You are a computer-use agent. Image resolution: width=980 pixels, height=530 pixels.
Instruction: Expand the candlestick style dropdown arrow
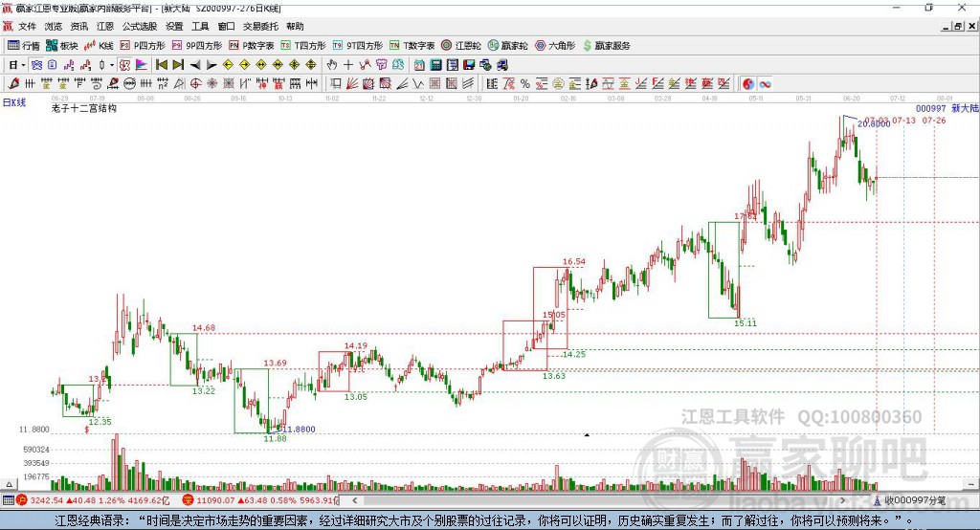pyautogui.click(x=112, y=65)
